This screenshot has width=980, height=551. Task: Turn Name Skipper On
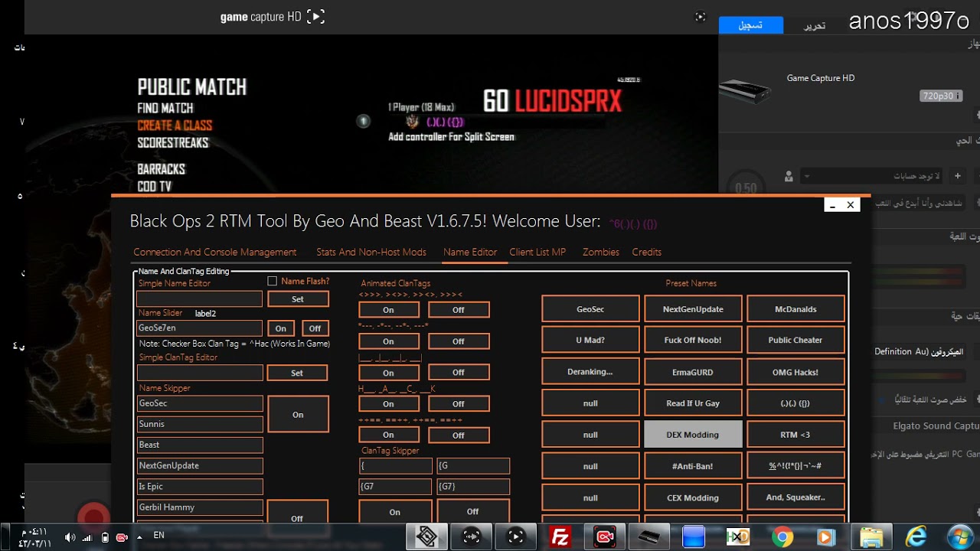[x=298, y=415]
